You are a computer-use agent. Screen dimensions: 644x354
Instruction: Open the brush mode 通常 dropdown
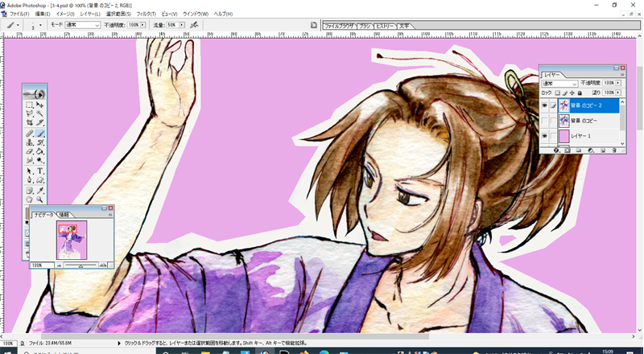click(83, 25)
